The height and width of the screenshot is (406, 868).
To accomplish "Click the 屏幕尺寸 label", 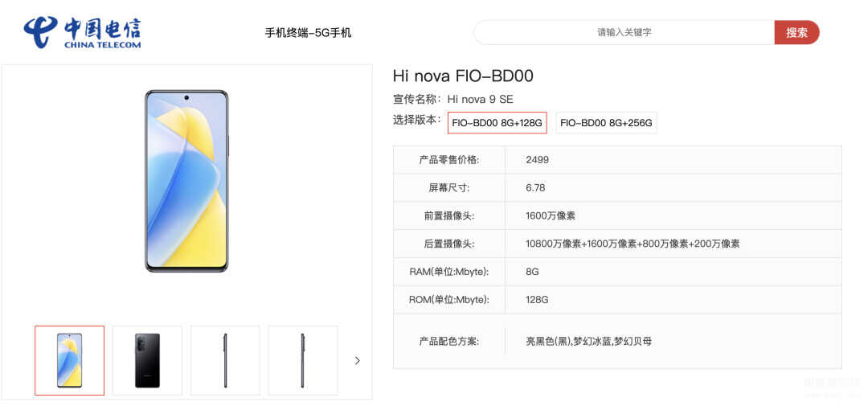I will click(449, 188).
